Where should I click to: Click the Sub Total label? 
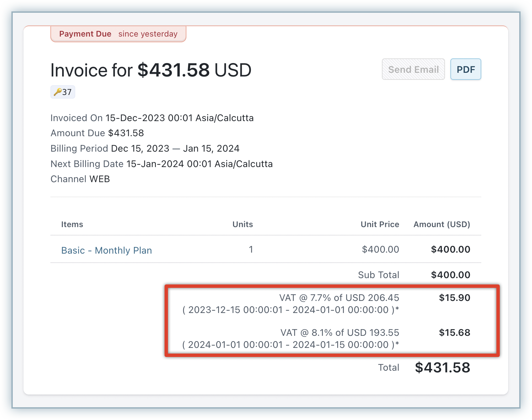point(379,275)
